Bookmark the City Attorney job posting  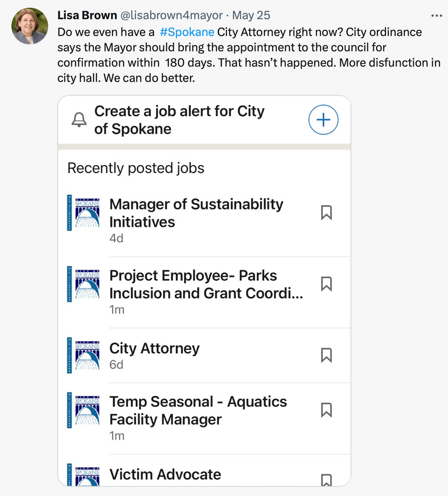327,355
